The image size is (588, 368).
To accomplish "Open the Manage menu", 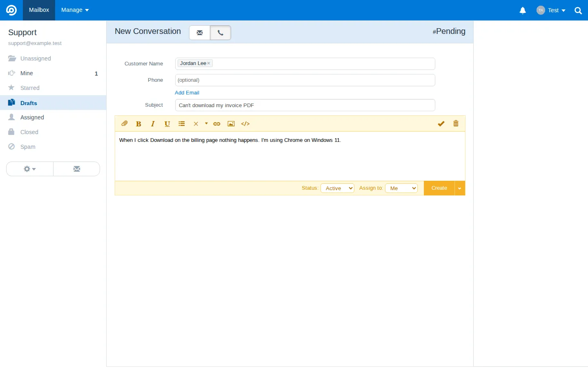I will click(75, 10).
